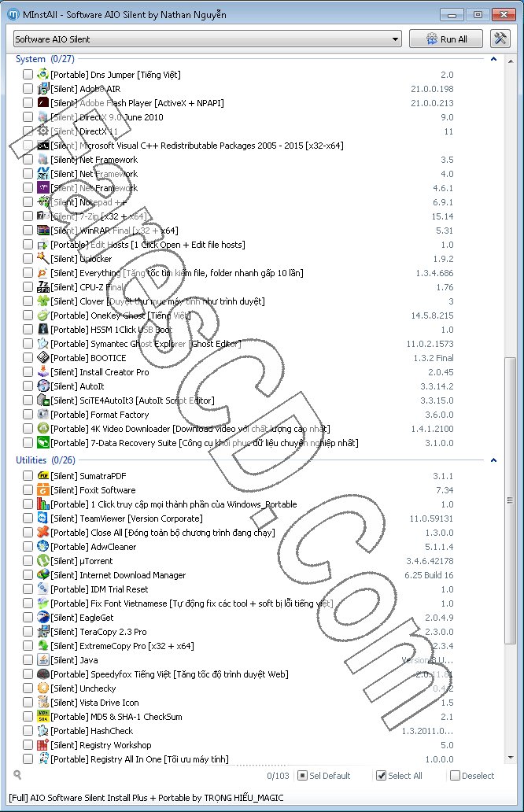Image resolution: width=524 pixels, height=812 pixels.
Task: Click the WinRAR Final icon
Action: pos(43,230)
